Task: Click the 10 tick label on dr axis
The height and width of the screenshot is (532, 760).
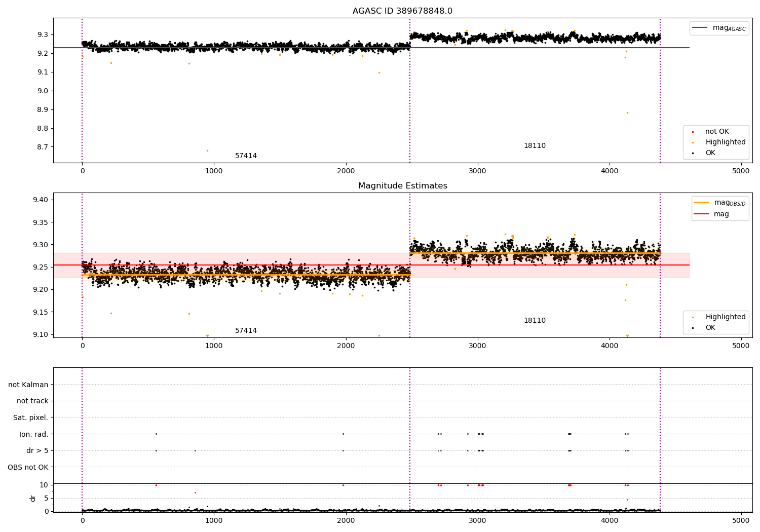Action: point(44,485)
